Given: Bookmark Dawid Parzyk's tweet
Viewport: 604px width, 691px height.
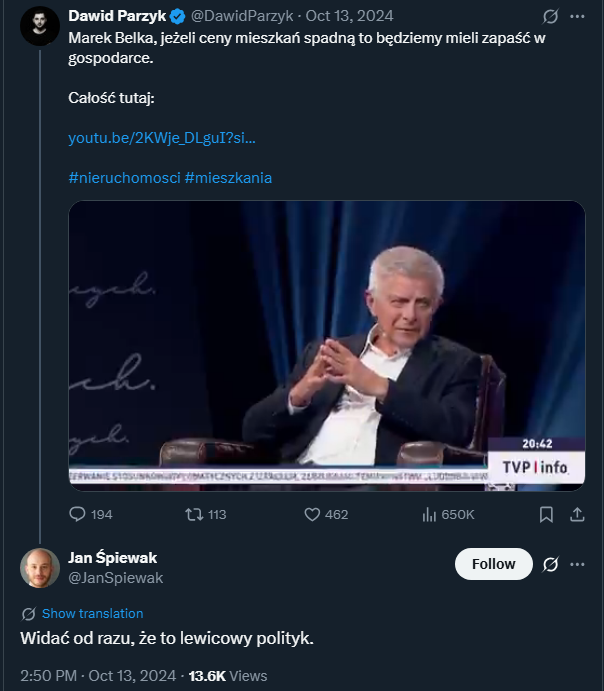Looking at the screenshot, I should click(546, 514).
